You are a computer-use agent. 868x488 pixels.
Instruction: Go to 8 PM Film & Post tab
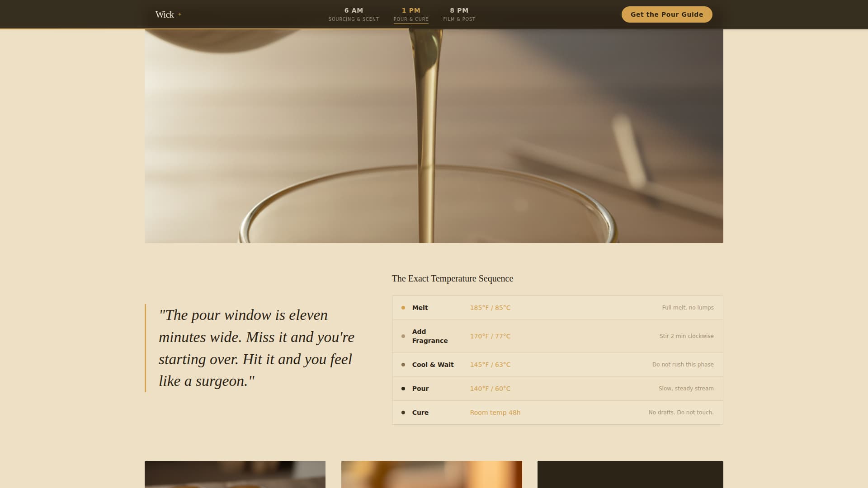(x=459, y=14)
